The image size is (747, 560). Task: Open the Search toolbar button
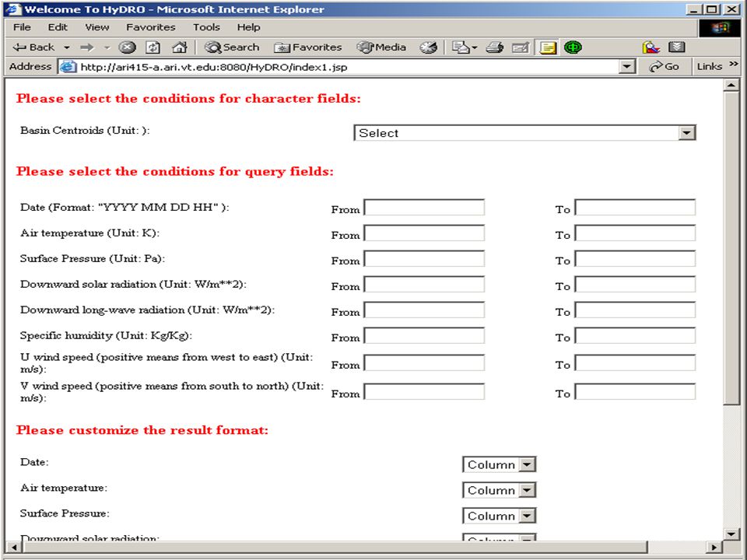232,47
